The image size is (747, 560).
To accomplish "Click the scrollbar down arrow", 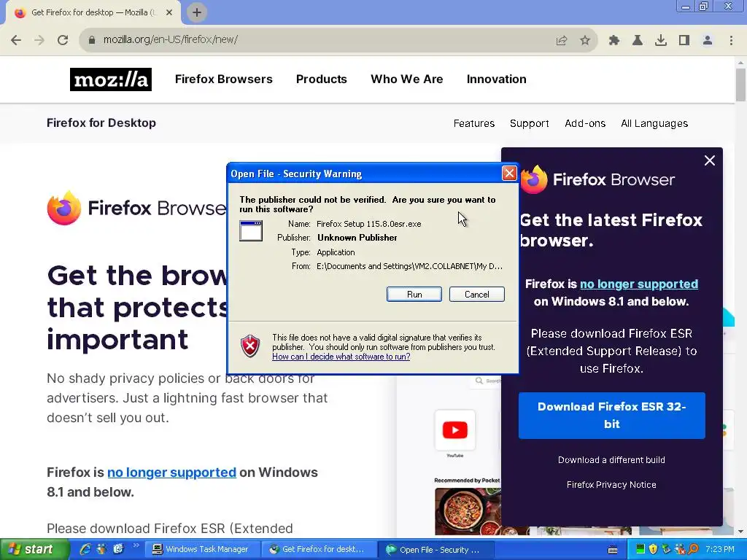I will (740, 531).
